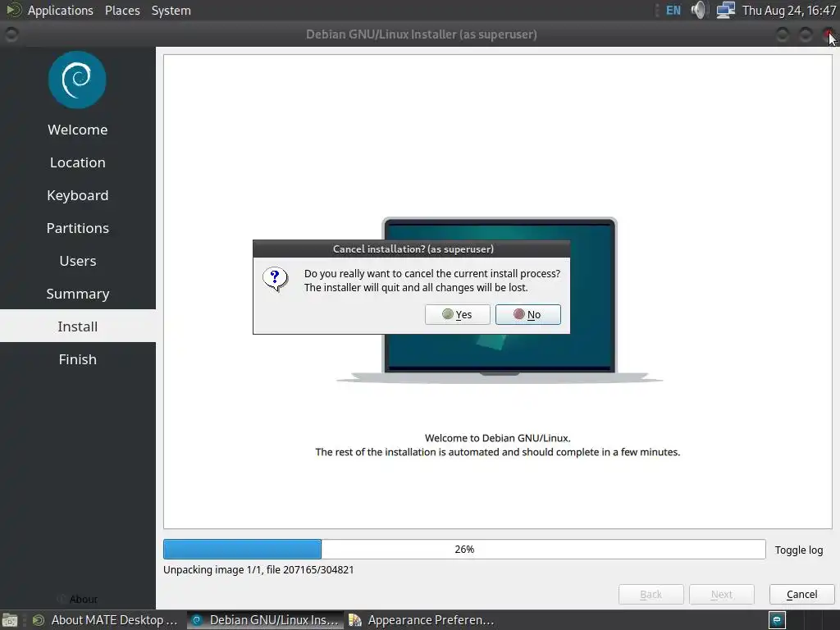Select the Location step in sidebar
Viewport: 840px width, 630px height.
78,162
